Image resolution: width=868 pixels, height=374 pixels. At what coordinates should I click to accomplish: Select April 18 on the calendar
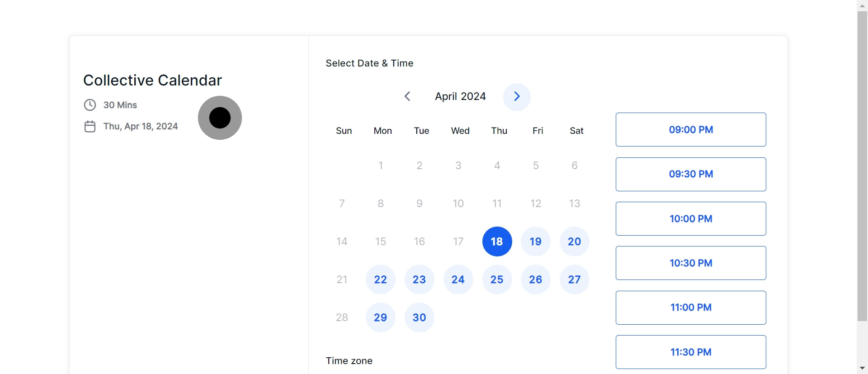[497, 241]
